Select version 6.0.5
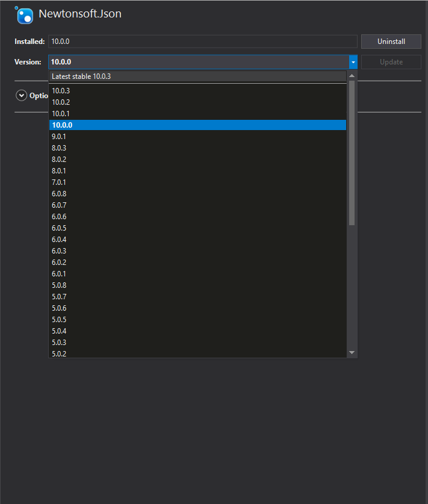Screen dimensions: 428x504 click(197, 228)
